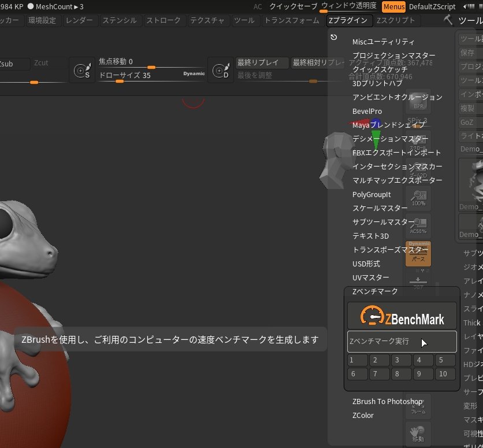Click benchmark slot button 7
This screenshot has height=448, width=483.
[380, 374]
